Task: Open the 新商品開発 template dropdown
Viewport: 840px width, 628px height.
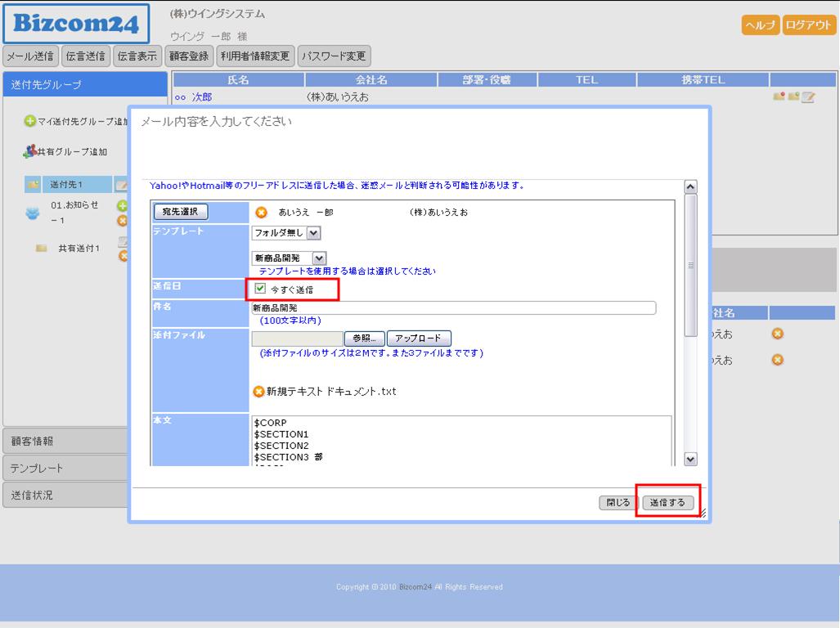Action: tap(319, 258)
